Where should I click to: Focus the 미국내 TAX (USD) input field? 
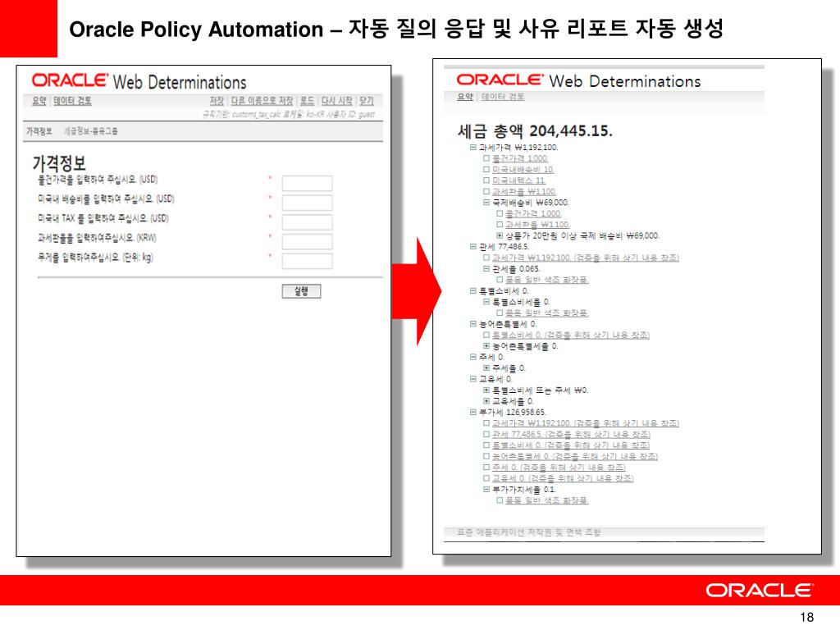307,222
